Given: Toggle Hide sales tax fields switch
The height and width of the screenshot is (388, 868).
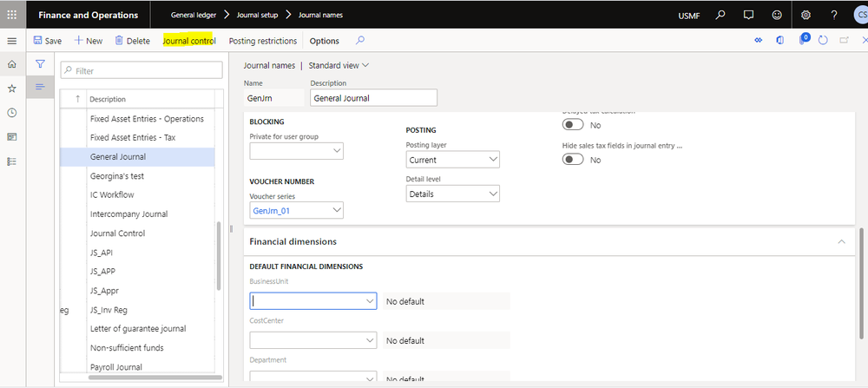Looking at the screenshot, I should click(574, 160).
